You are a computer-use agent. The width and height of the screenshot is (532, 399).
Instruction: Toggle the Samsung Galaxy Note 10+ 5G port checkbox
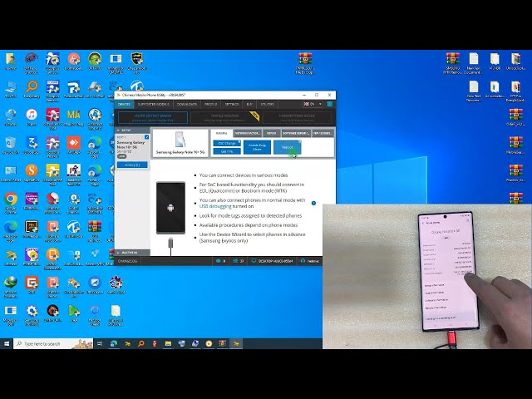coord(146,137)
